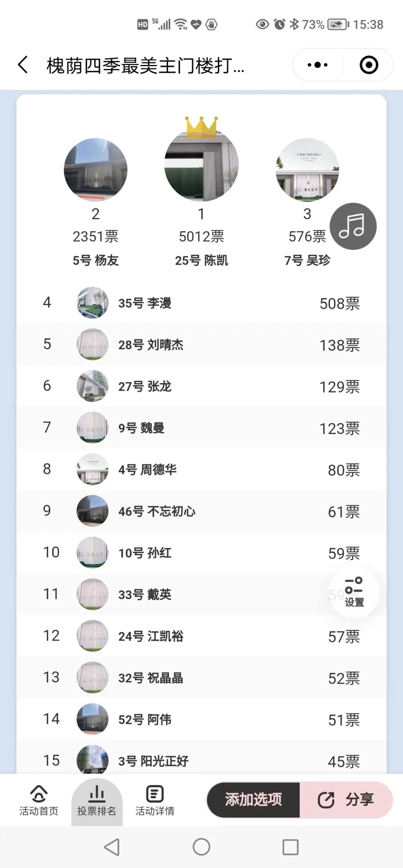Open the floating 设置 settings button
Image resolution: width=403 pixels, height=868 pixels.
(x=354, y=592)
